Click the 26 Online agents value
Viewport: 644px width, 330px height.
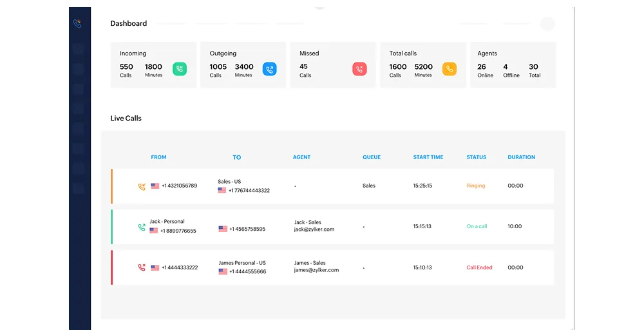[x=482, y=66]
